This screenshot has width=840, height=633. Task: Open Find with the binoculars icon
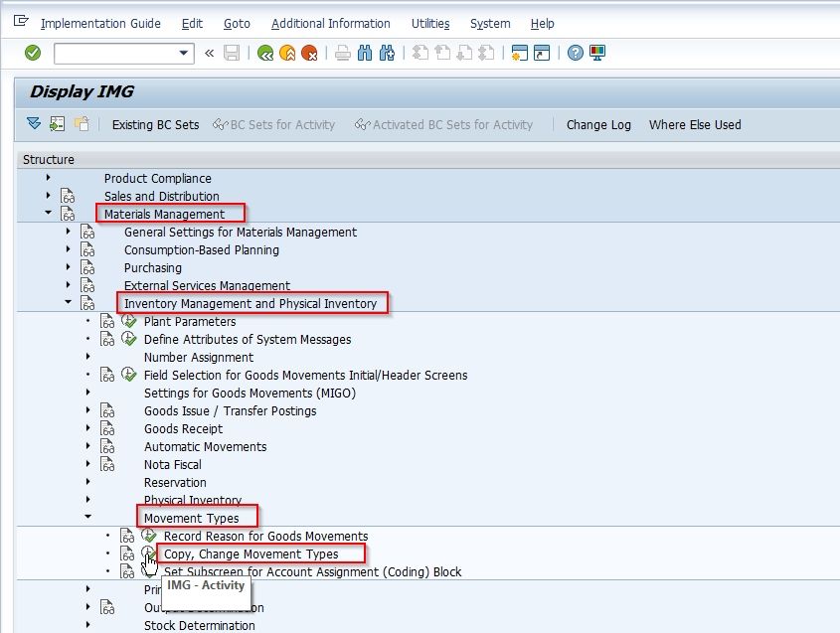(365, 53)
